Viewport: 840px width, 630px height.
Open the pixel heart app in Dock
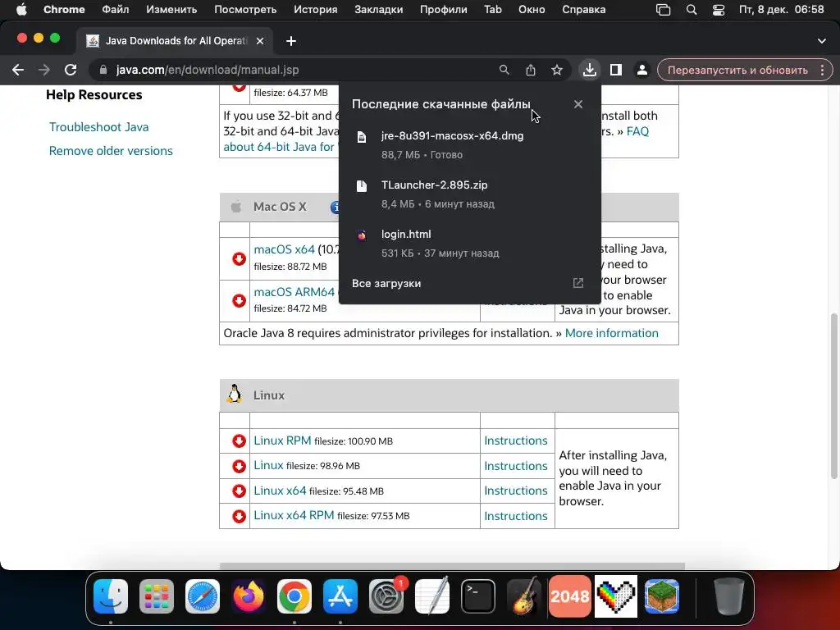point(616,596)
